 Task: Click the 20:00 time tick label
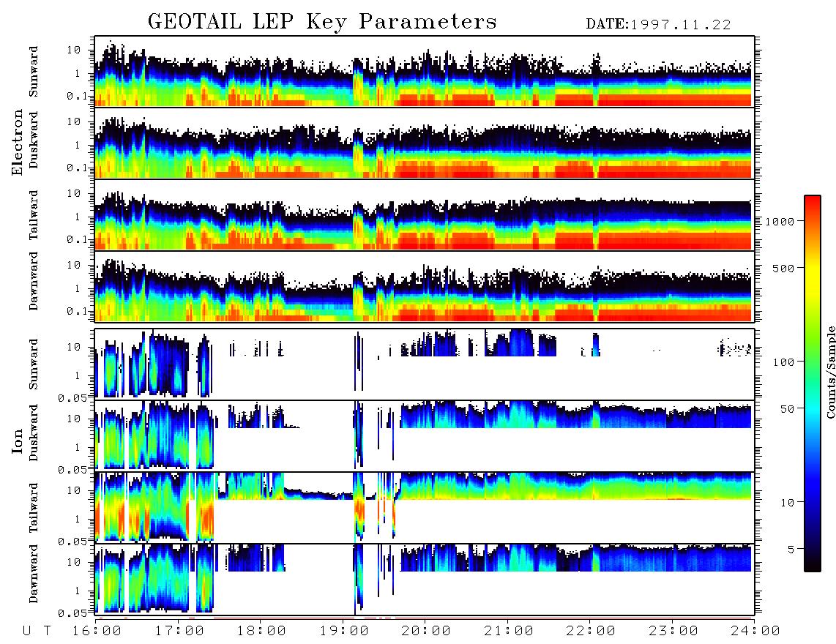pos(425,631)
